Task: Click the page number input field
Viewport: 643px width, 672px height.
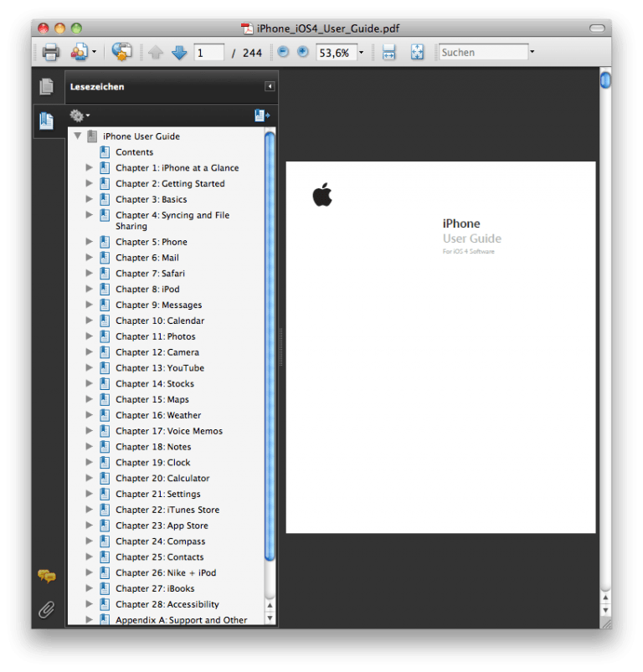Action: click(208, 53)
